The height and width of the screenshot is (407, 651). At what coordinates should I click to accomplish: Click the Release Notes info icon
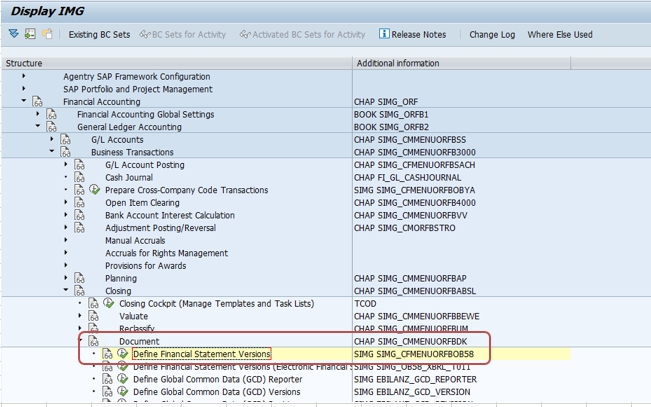coord(384,34)
